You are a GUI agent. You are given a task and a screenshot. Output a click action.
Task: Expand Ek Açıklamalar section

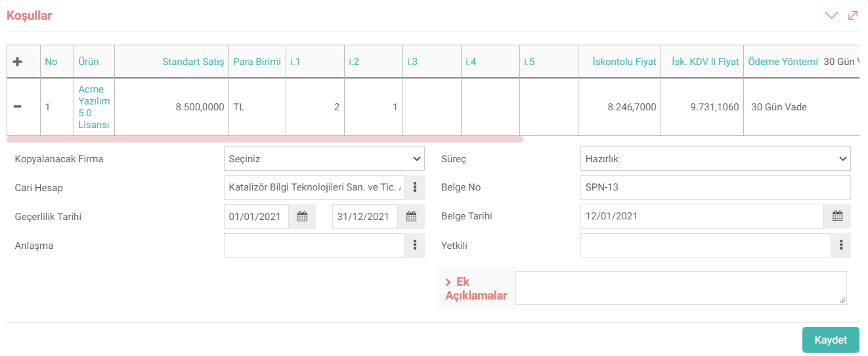[x=476, y=289]
